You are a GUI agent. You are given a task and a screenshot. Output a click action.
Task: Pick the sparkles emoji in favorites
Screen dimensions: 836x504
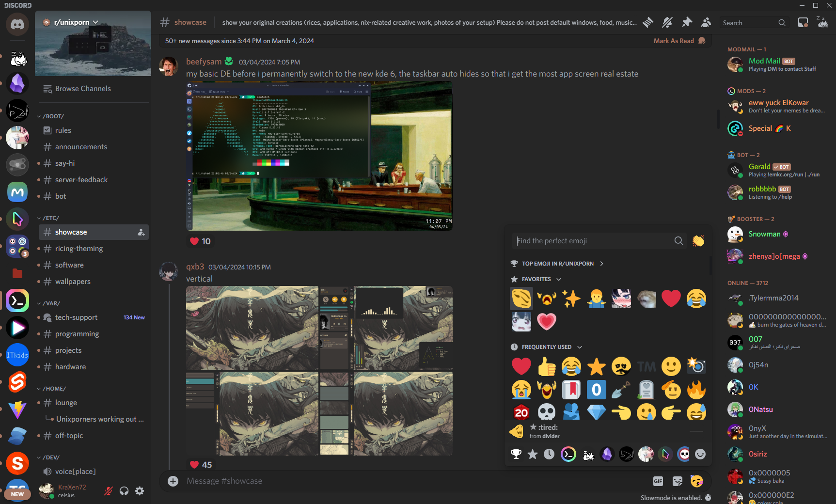(x=571, y=299)
